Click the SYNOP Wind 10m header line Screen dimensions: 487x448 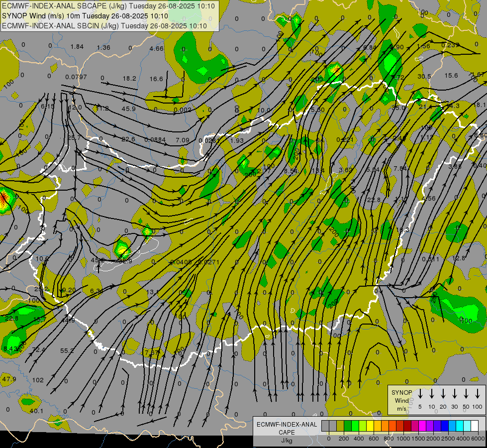[85, 16]
